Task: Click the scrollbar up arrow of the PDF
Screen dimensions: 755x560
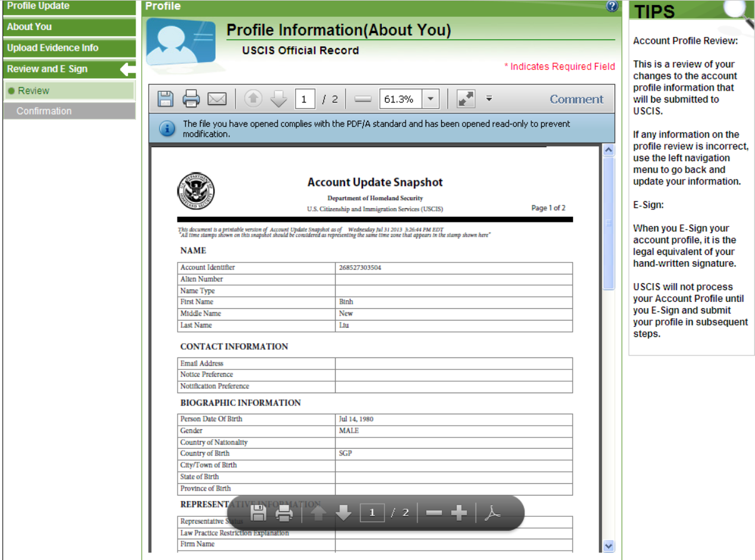Action: (609, 151)
